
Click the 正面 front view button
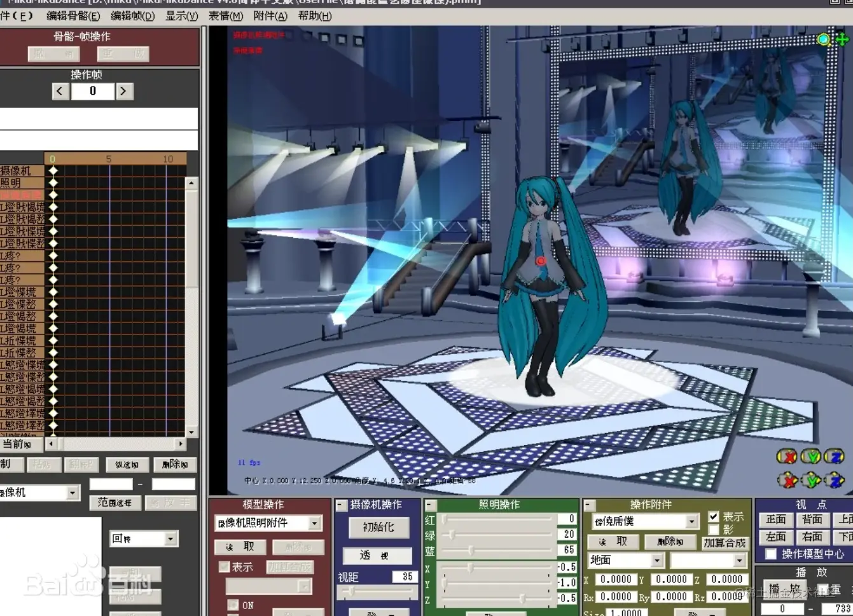tap(775, 519)
